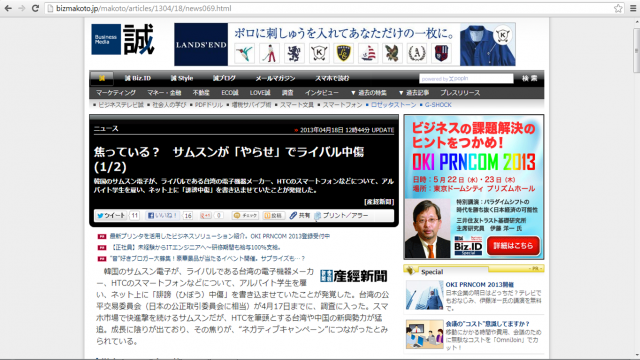Open the PDFドリル link
The width and height of the screenshot is (640, 360).
click(x=209, y=105)
